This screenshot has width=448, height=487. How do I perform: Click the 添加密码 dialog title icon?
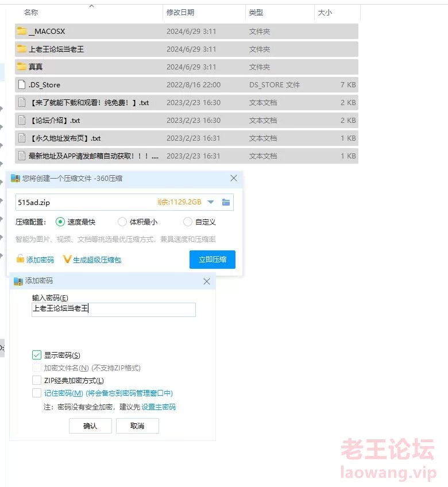click(x=18, y=281)
